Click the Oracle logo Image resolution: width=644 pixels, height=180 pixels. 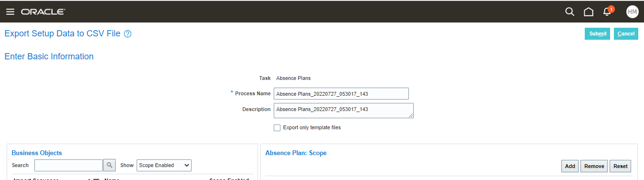tap(43, 11)
